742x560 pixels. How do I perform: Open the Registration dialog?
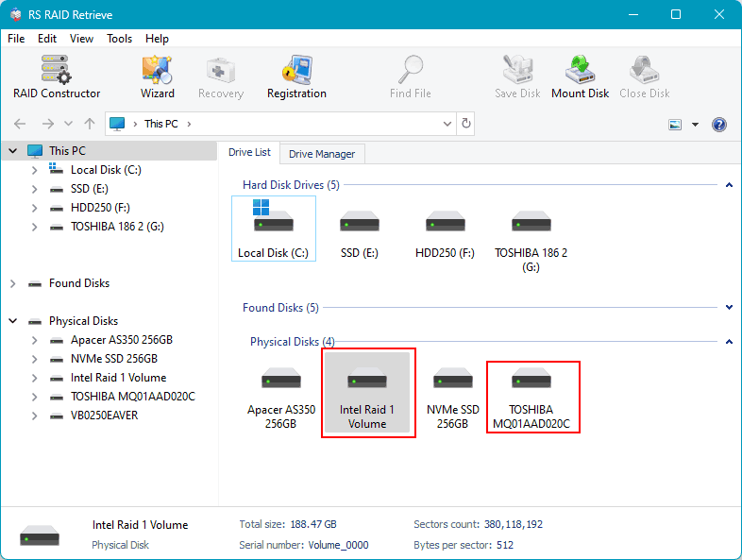[x=296, y=76]
